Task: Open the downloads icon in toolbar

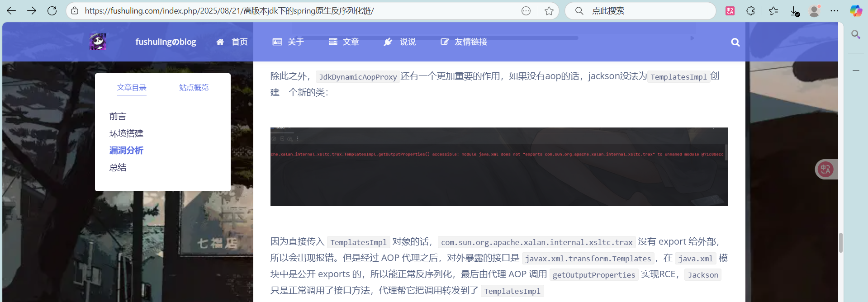Action: 794,11
